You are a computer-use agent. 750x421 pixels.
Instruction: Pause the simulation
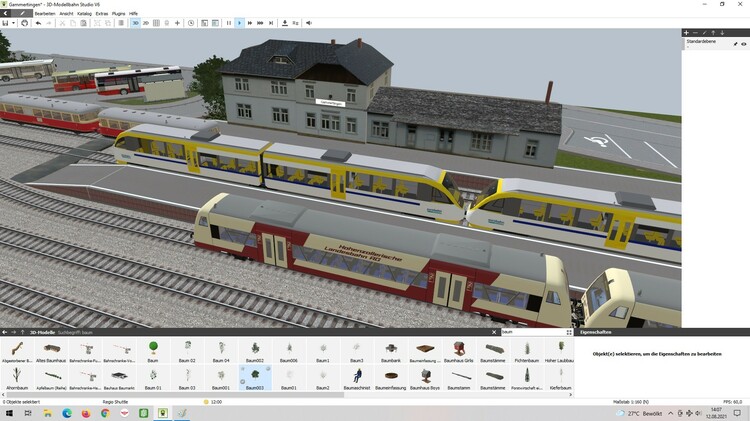(229, 23)
